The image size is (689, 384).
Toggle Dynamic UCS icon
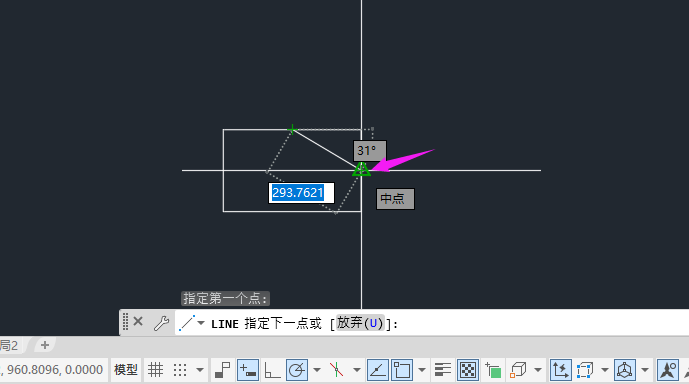(x=560, y=370)
